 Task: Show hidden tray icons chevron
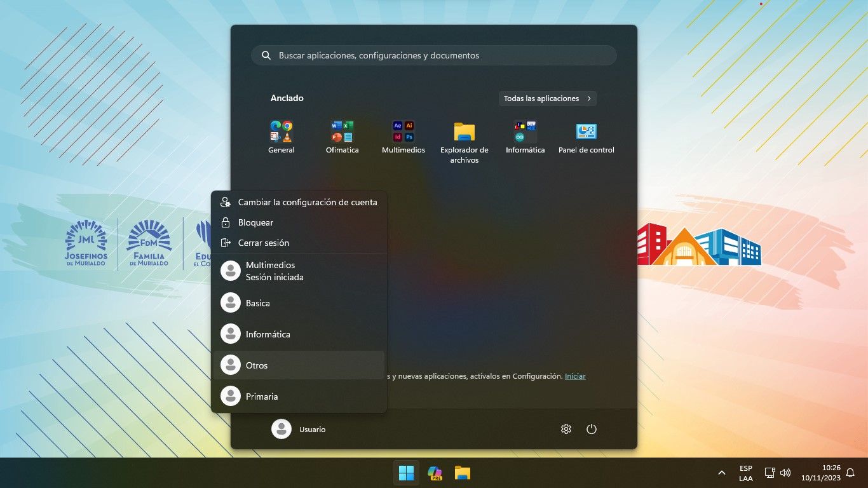point(722,473)
